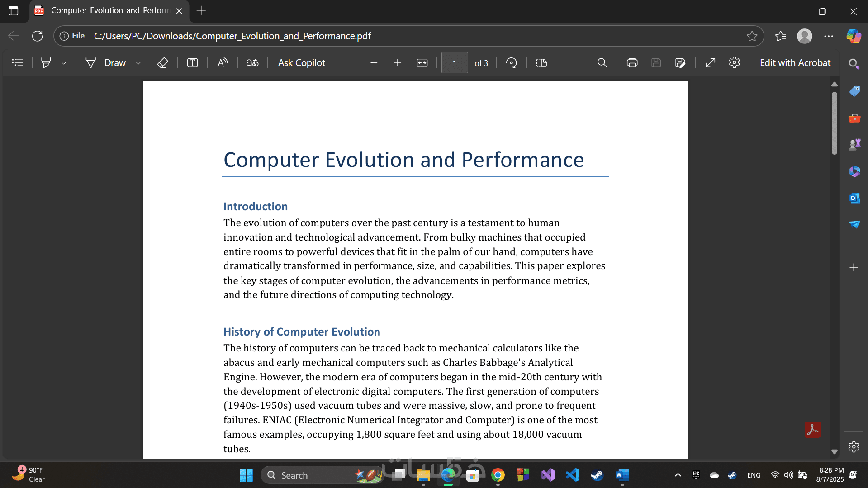Viewport: 868px width, 488px height.
Task: Open Steam from the taskbar
Action: click(597, 475)
